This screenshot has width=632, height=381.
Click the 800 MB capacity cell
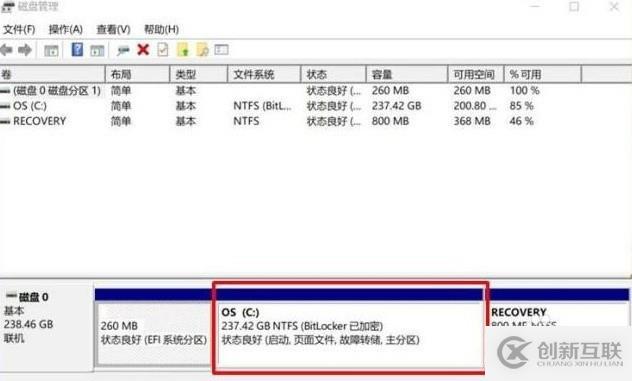(x=390, y=121)
